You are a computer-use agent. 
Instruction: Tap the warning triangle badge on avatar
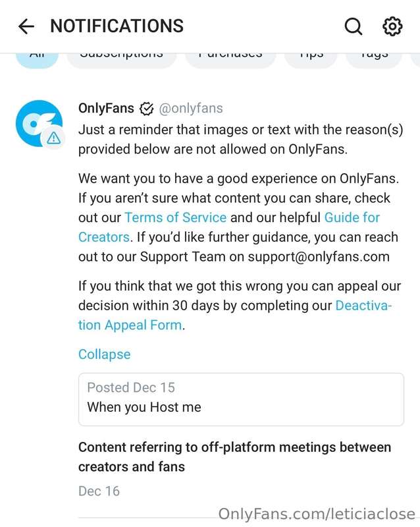[x=53, y=138]
